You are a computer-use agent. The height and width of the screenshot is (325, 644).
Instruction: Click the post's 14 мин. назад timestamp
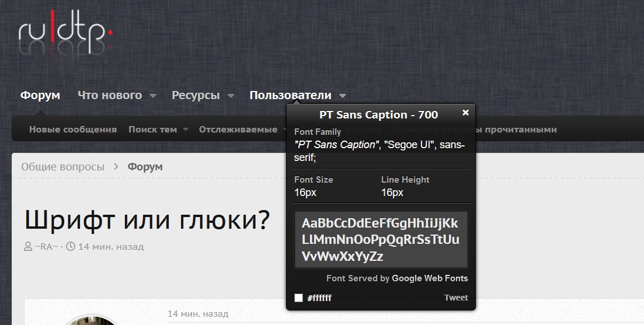click(x=197, y=314)
